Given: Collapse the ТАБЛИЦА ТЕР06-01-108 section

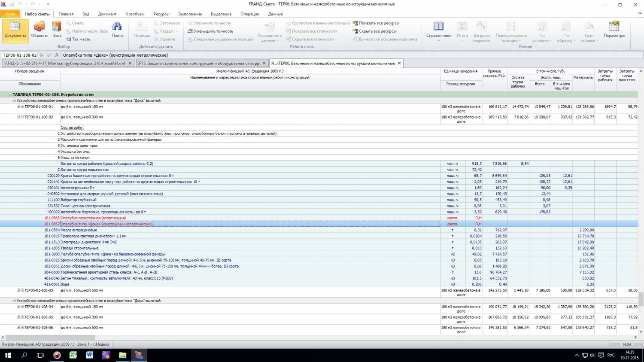Looking at the screenshot, I should click(10, 94).
